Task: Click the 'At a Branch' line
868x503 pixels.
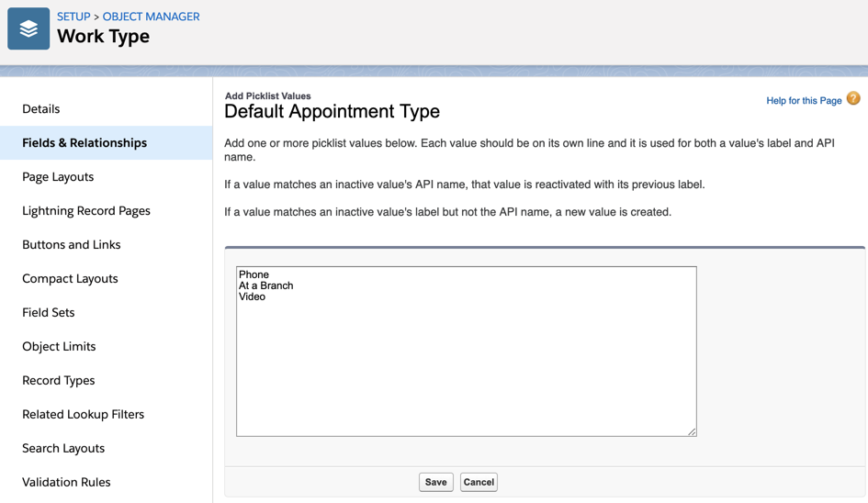Action: [x=266, y=285]
